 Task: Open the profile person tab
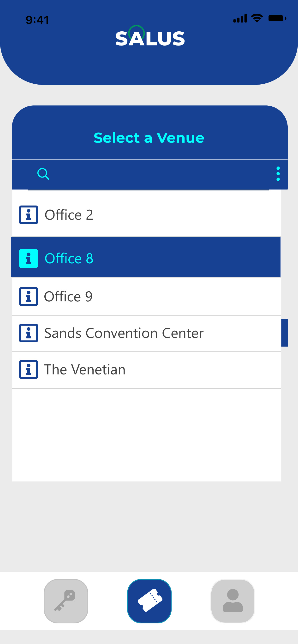(x=233, y=601)
